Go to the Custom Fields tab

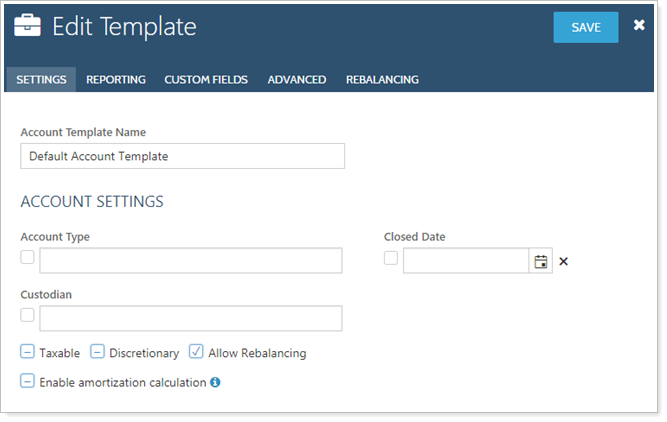[x=206, y=80]
